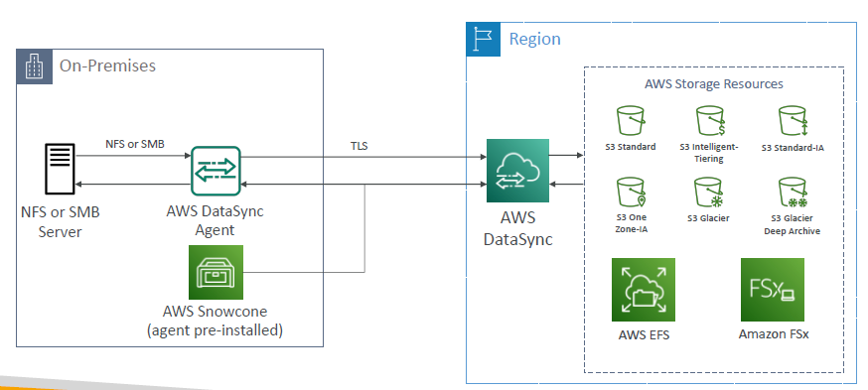Select the AWS DataSync Agent icon

pyautogui.click(x=216, y=171)
